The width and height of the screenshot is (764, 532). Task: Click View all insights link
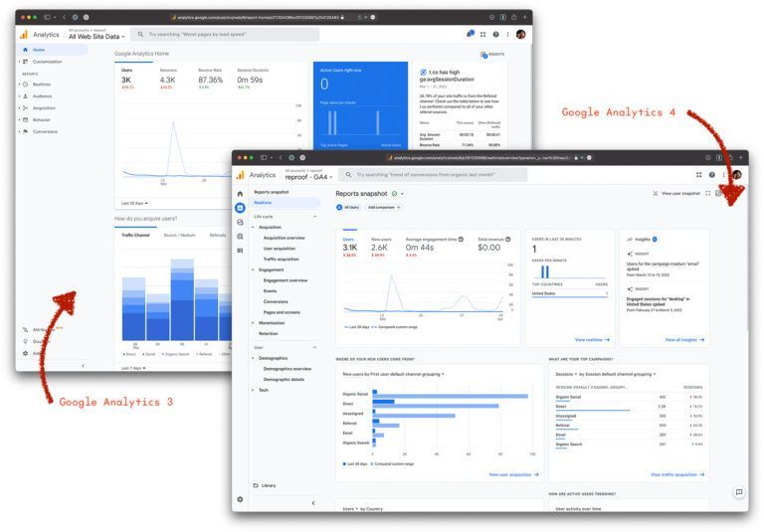coord(684,339)
